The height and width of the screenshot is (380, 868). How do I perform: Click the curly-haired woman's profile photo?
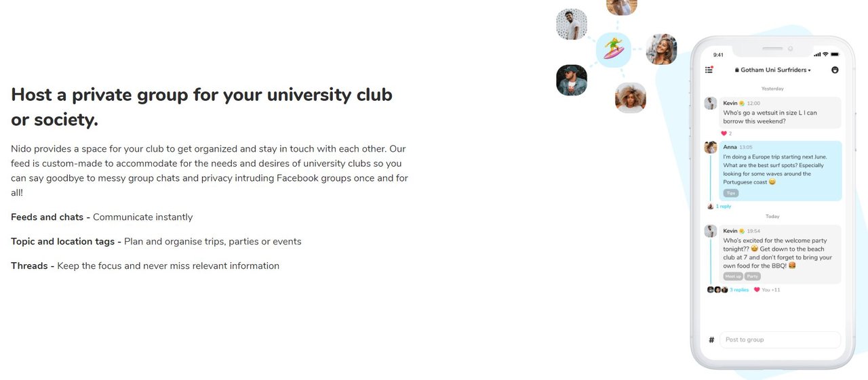(631, 98)
